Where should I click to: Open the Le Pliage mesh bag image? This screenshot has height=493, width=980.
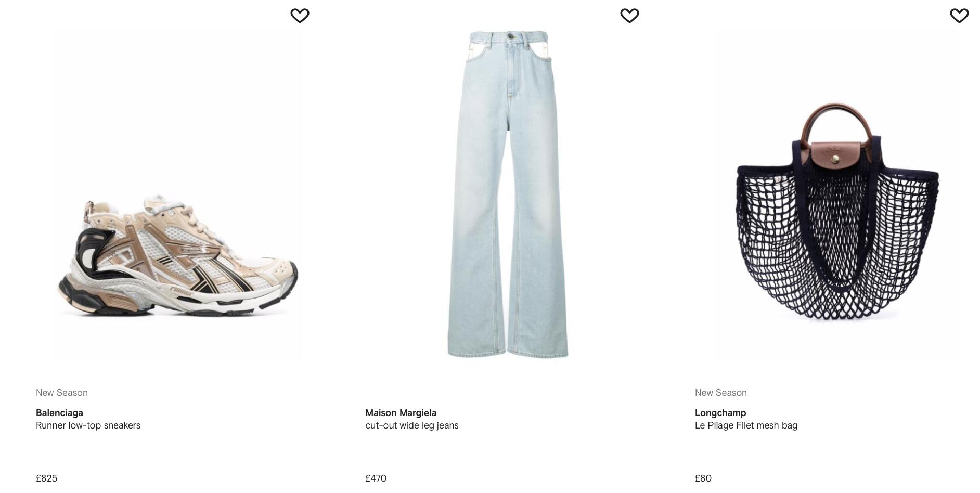[x=837, y=195]
